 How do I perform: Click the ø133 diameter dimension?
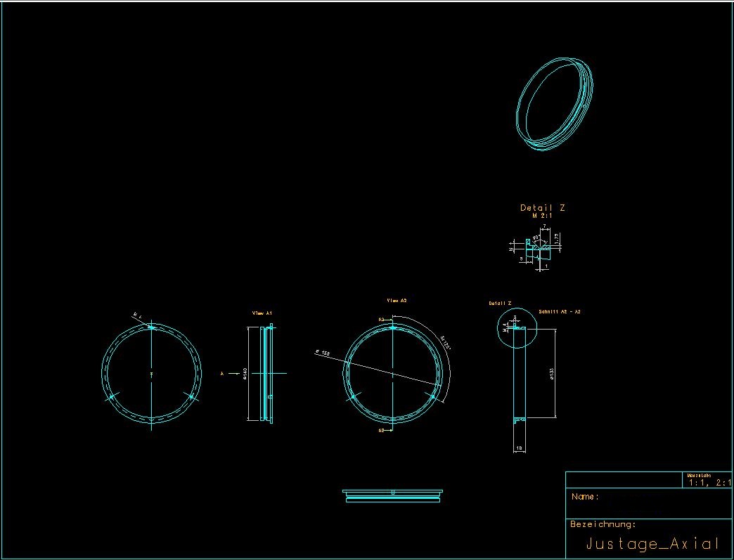(551, 373)
